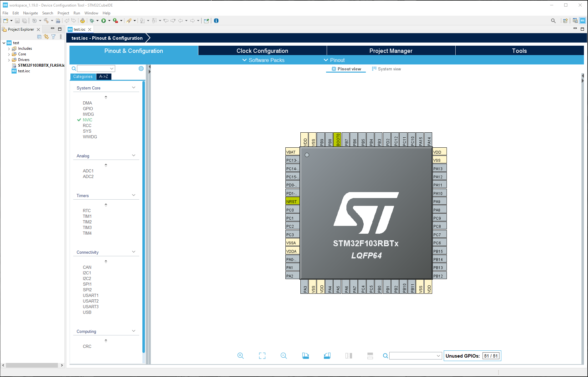Click the BOOT0 pin on the chip
The image size is (588, 377).
[x=338, y=139]
